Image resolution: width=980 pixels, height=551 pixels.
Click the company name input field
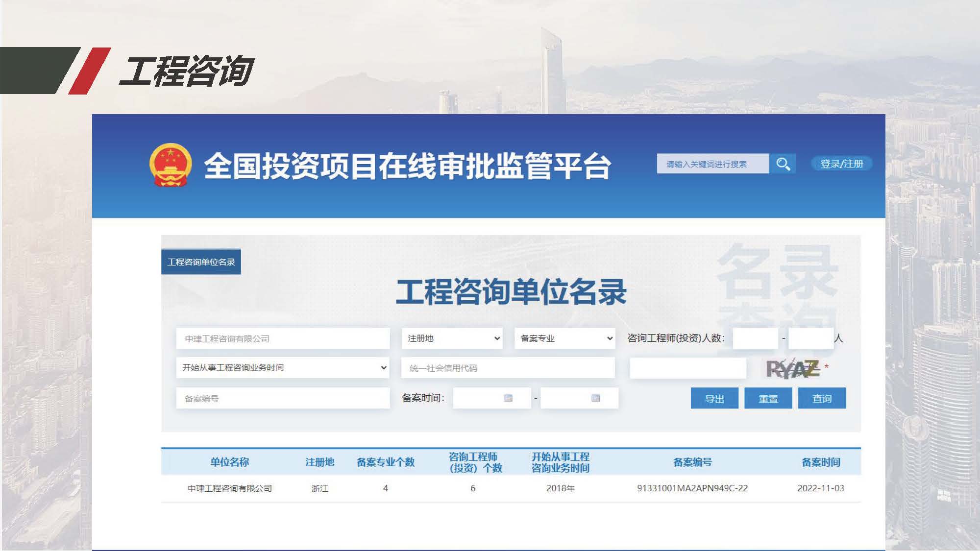click(x=283, y=338)
